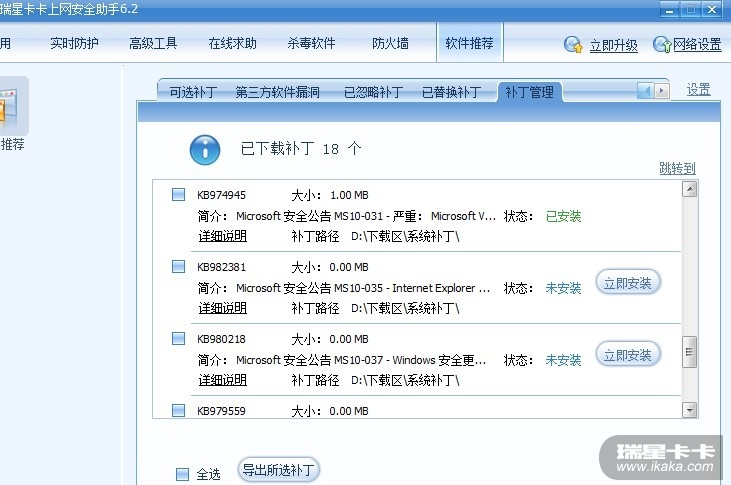Click the 导出所选补丁 button
731x485 pixels.
click(x=278, y=470)
